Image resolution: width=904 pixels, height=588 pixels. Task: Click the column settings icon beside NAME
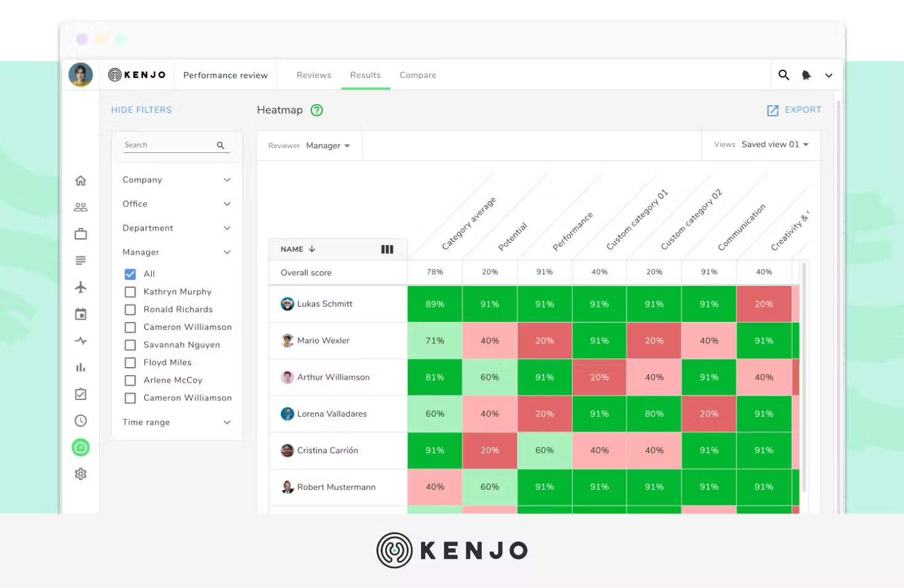[387, 249]
